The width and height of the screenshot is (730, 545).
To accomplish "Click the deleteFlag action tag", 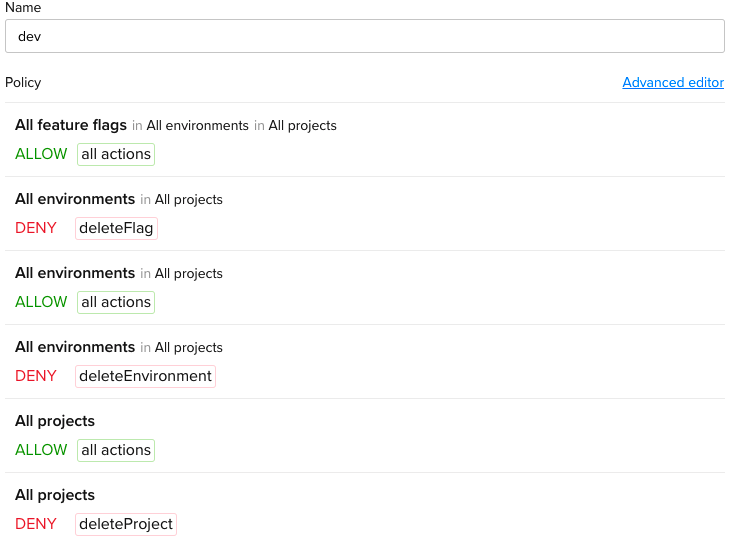I will coord(116,228).
